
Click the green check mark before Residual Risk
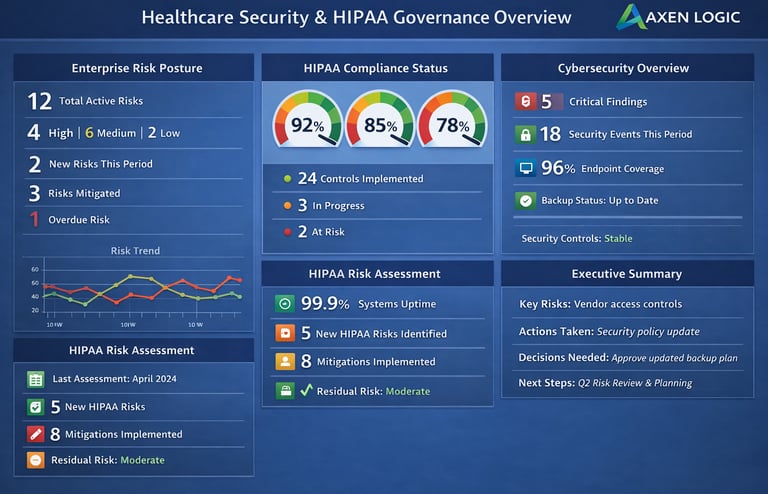(306, 390)
